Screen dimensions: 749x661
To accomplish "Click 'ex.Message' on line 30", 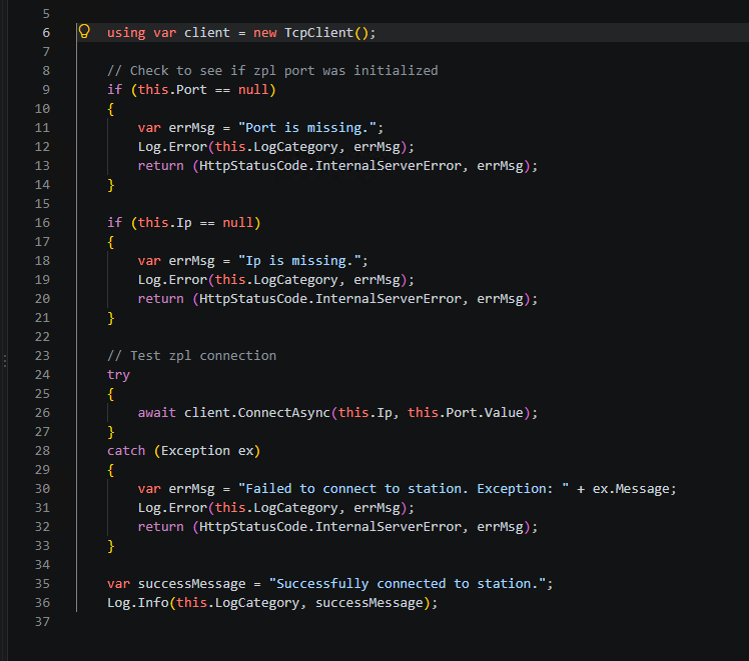I will [631, 489].
